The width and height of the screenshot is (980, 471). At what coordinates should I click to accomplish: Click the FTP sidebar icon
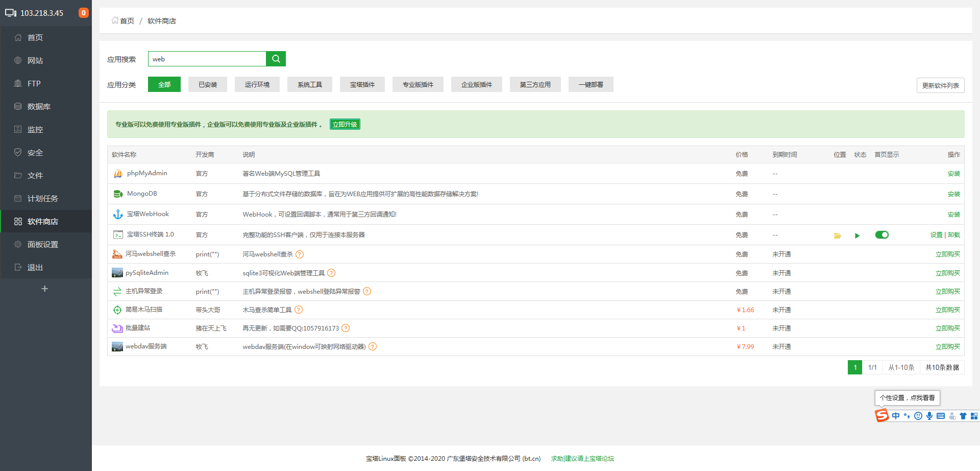tap(18, 83)
